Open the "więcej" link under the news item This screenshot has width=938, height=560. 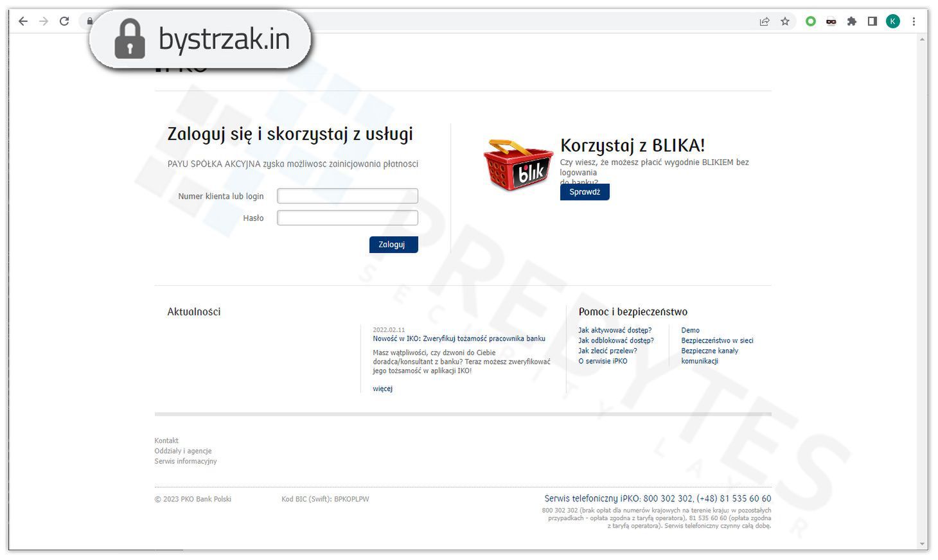click(382, 389)
